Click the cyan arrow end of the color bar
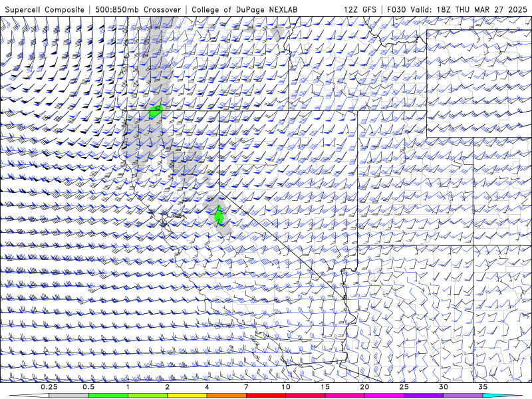532x399 pixels. [502, 396]
